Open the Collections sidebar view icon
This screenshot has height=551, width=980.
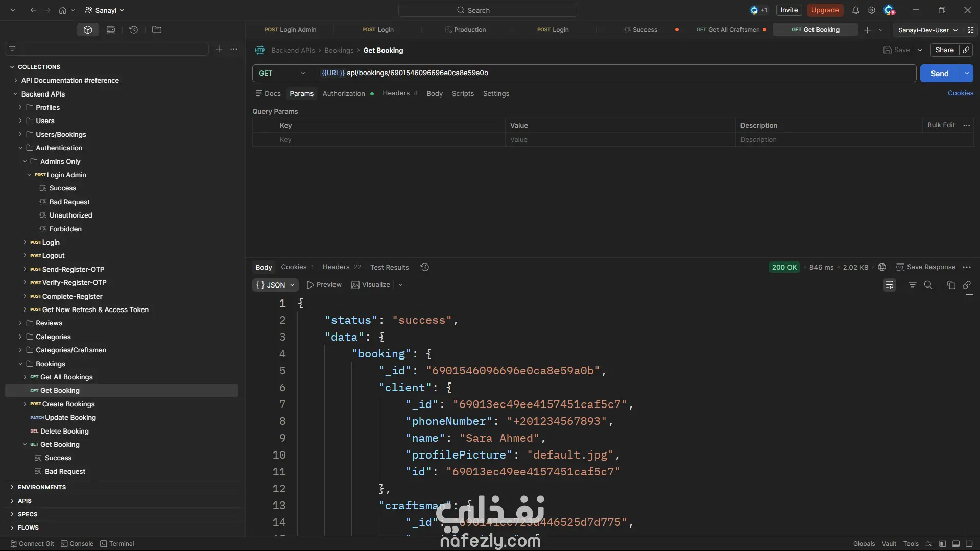(x=88, y=30)
